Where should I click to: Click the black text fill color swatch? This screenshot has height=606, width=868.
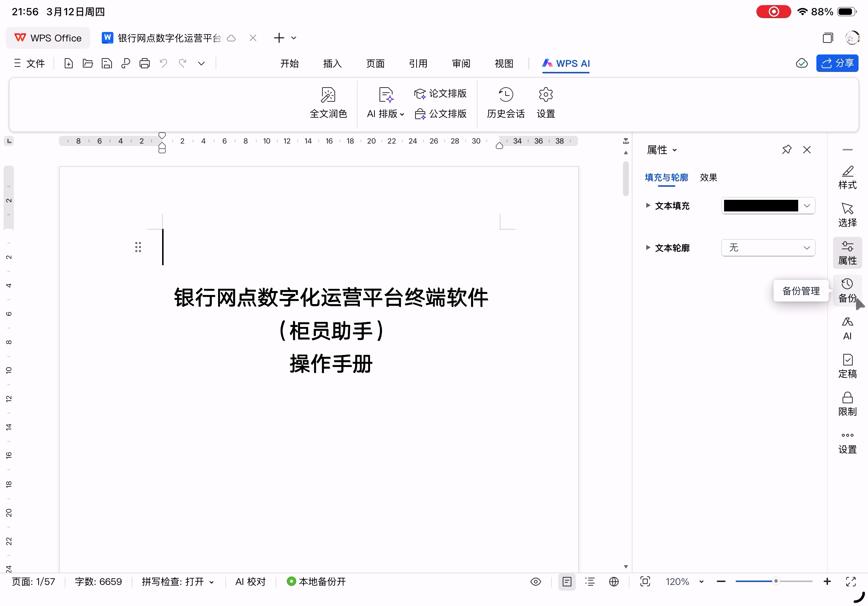tap(760, 206)
